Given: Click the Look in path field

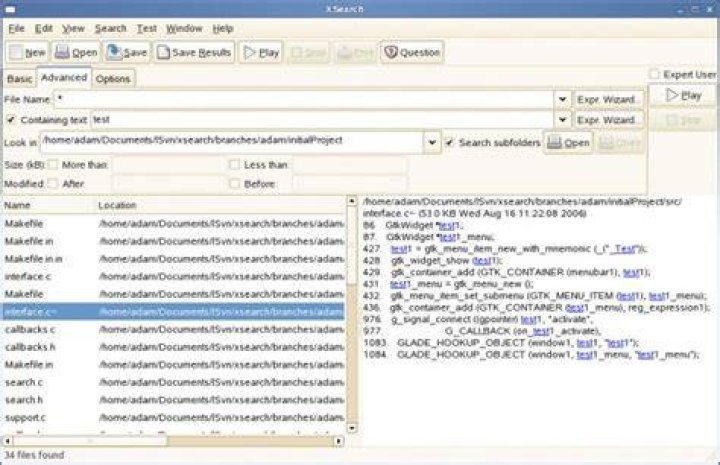Looking at the screenshot, I should [232, 142].
